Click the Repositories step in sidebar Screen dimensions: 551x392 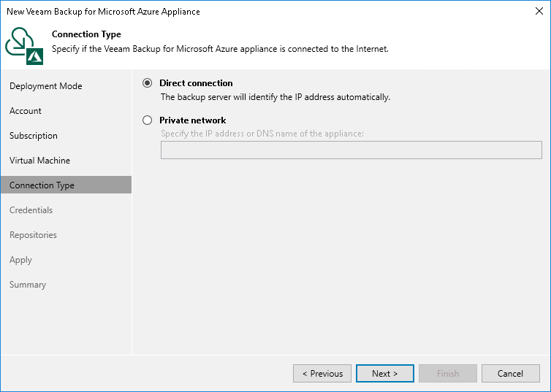33,235
